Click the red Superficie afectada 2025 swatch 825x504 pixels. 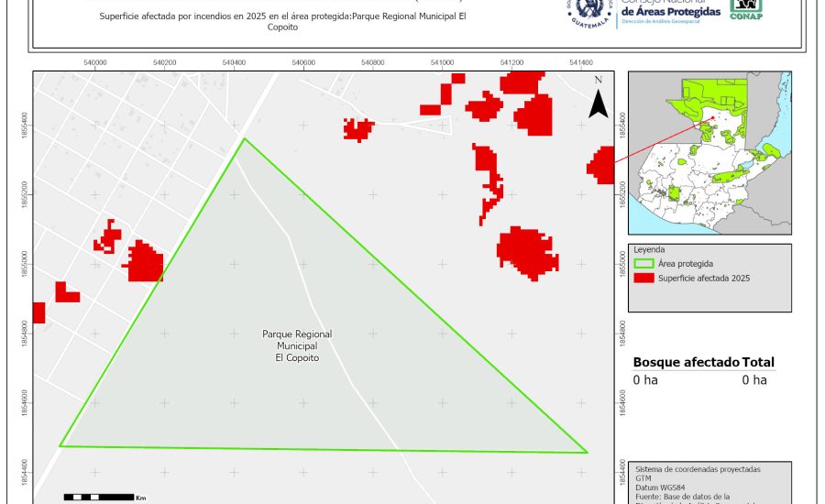click(x=643, y=278)
